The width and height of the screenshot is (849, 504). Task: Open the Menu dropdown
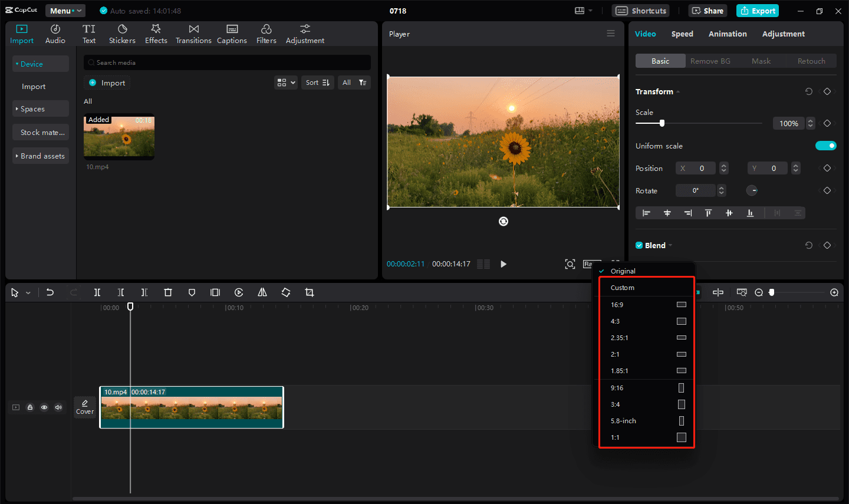pos(65,11)
